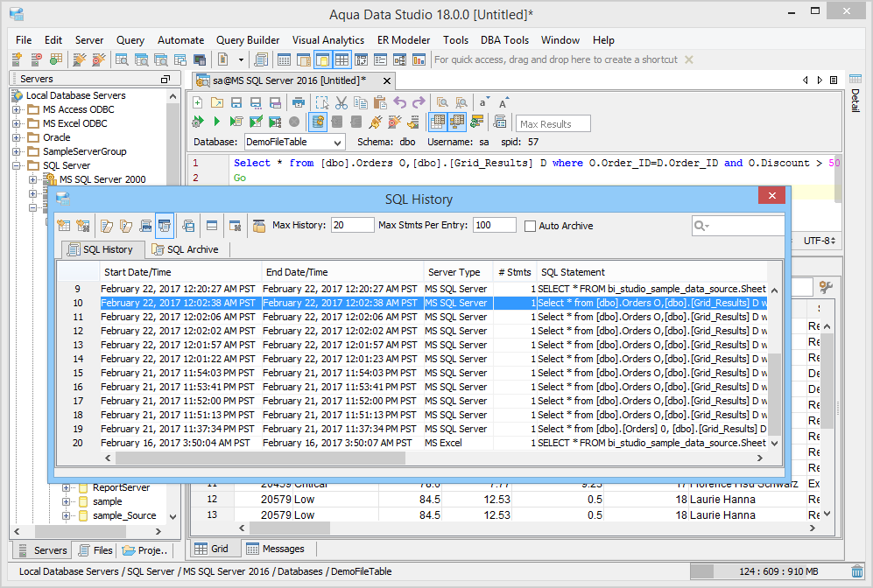Click the Increase font size icon
The width and height of the screenshot is (873, 588).
pyautogui.click(x=503, y=102)
